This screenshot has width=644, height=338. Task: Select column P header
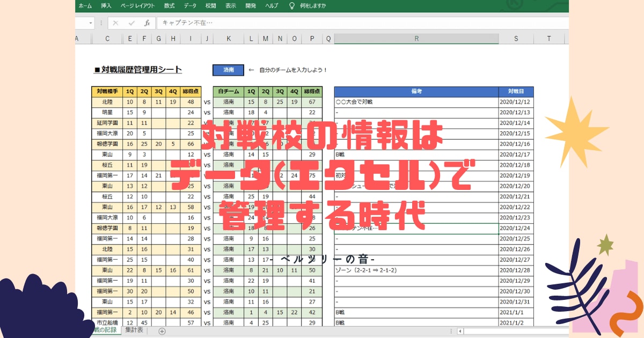pyautogui.click(x=312, y=39)
